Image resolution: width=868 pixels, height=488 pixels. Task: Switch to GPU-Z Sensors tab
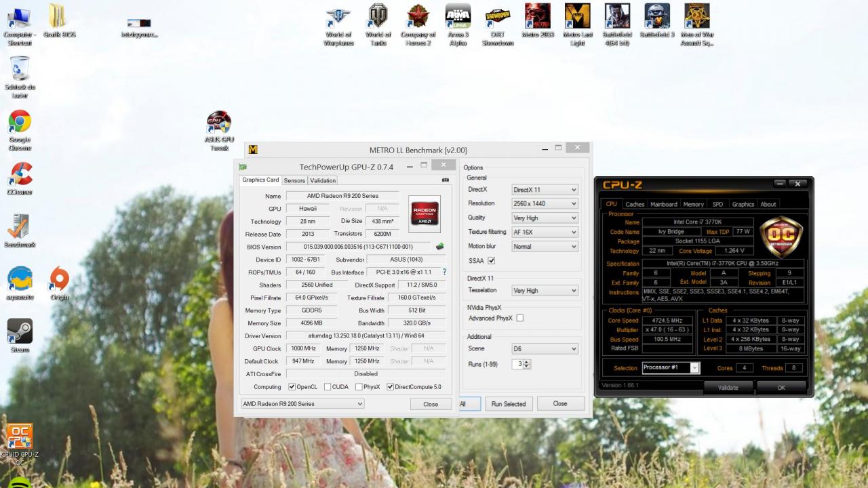point(294,180)
